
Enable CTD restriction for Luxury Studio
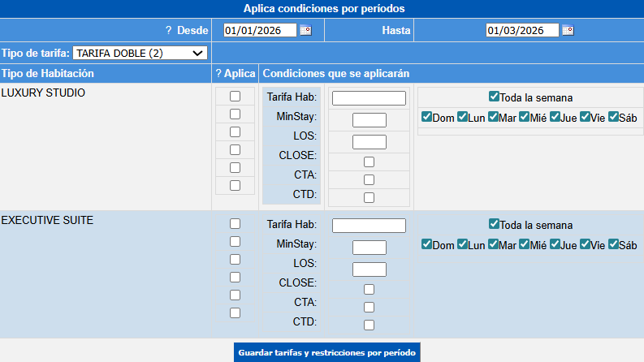click(369, 197)
